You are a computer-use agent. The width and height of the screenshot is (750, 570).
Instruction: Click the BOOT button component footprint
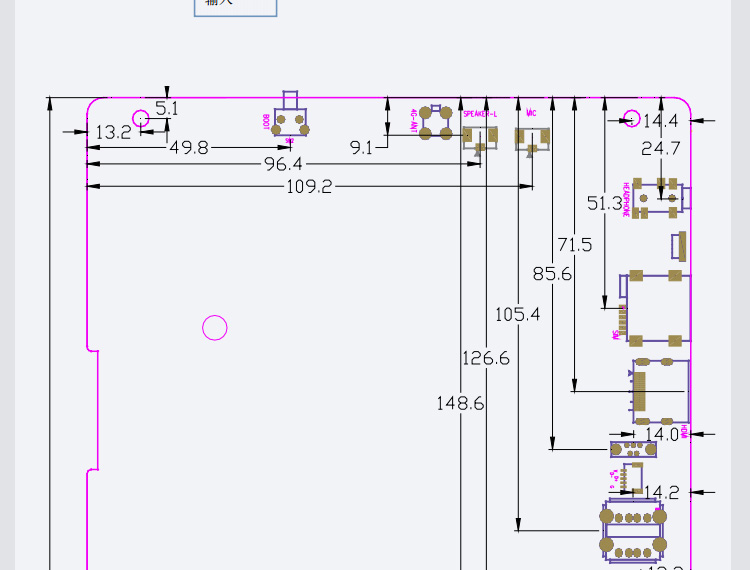(x=291, y=123)
